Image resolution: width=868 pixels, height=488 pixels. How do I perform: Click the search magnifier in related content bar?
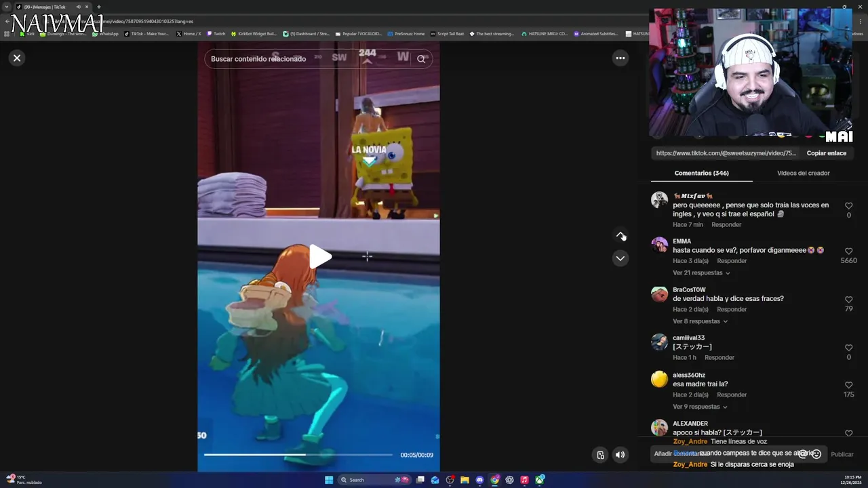click(421, 59)
